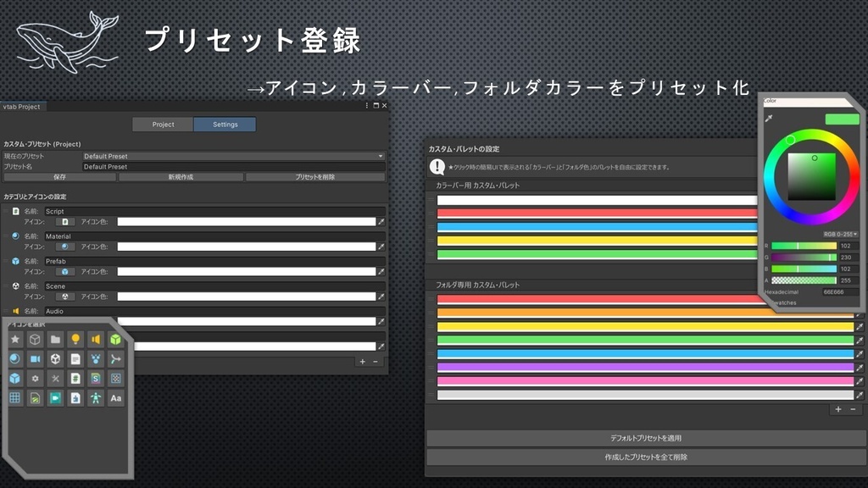Viewport: 868px width, 488px height.
Task: Pick the star icon in icon selector
Action: 15,339
